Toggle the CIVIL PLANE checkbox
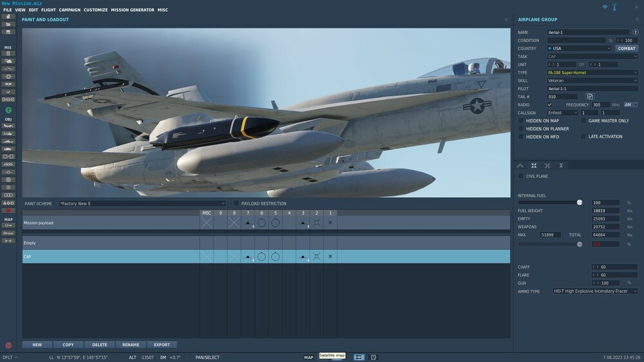 521,176
